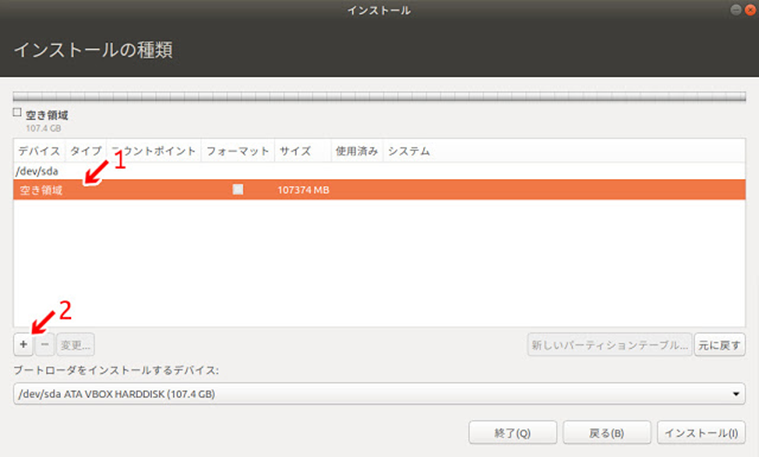Select the /dev/sda device row
Image resolution: width=759 pixels, height=457 pixels.
click(379, 171)
